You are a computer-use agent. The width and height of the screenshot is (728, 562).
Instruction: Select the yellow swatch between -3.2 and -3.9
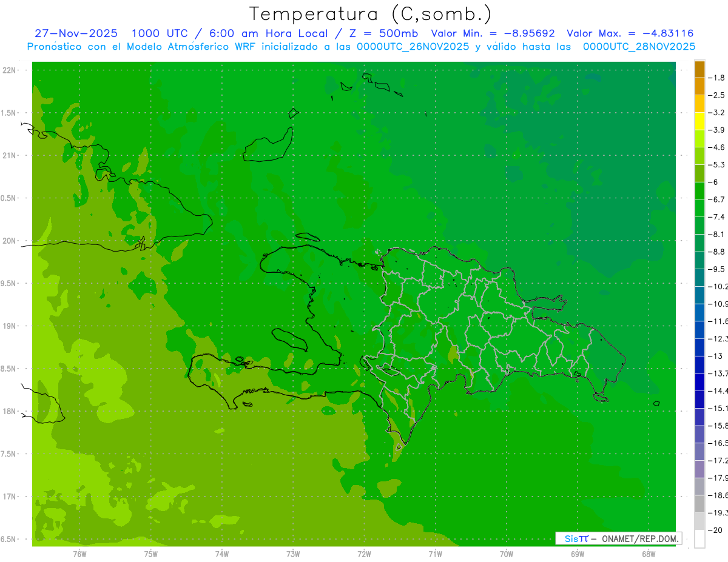(x=699, y=121)
